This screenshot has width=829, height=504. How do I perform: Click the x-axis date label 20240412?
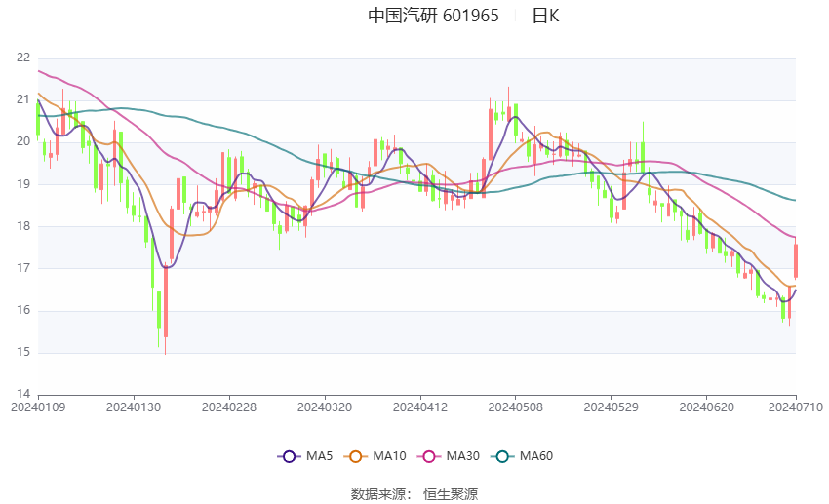420,407
